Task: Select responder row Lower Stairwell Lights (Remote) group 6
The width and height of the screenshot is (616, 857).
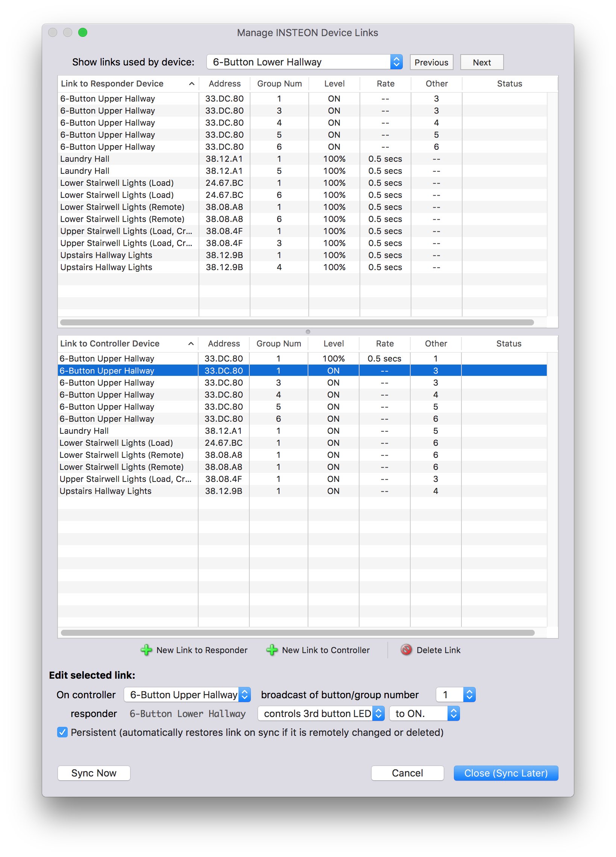Action: click(302, 219)
